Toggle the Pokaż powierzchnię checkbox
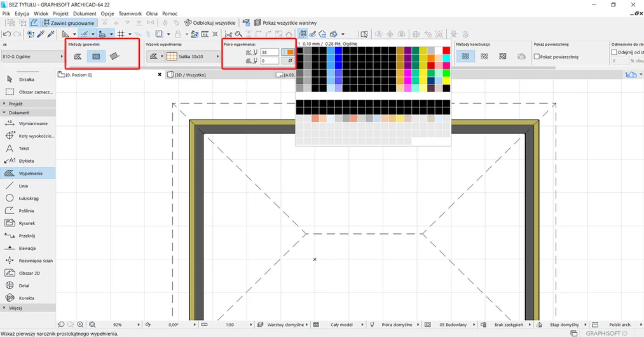Screen dimensions: 644x337 tap(537, 57)
